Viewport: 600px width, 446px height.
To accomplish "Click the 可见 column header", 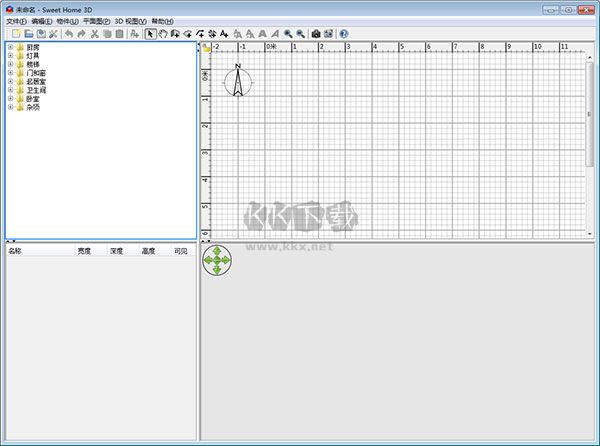I will (x=180, y=251).
